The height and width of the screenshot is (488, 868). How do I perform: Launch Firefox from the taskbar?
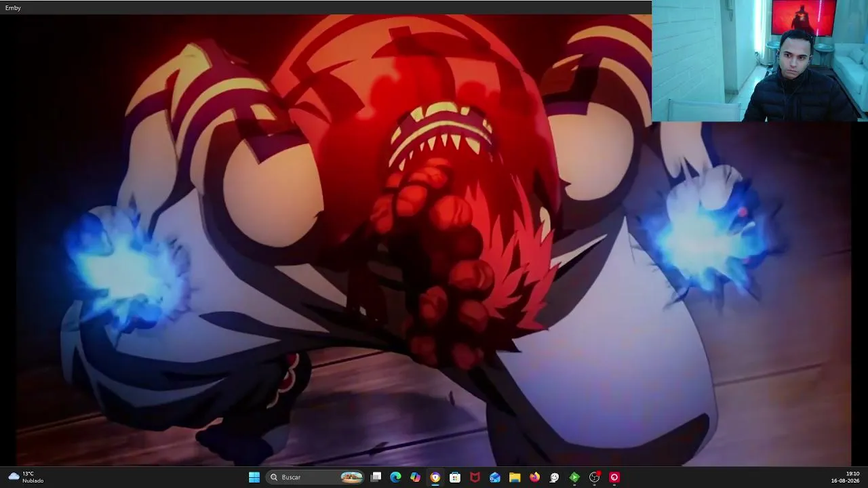coord(535,477)
